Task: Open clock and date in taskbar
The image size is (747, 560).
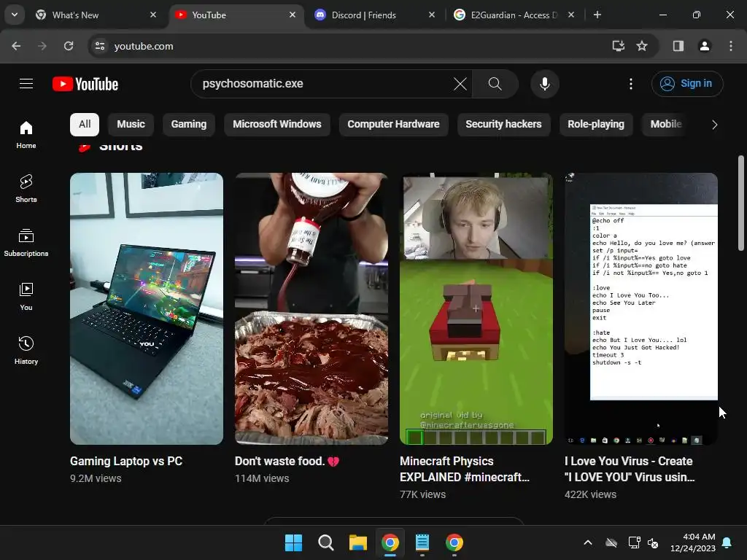Action: (x=693, y=542)
